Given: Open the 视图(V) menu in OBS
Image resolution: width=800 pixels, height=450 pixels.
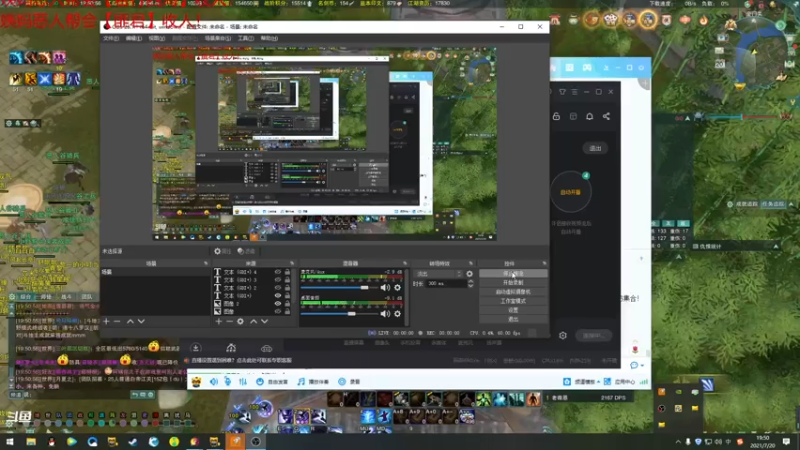Looking at the screenshot, I should coord(157,38).
